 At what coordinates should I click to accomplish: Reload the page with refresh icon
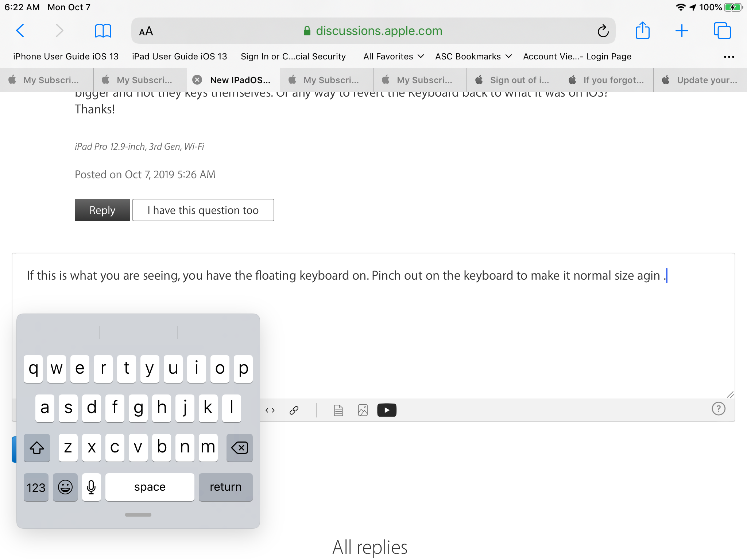pyautogui.click(x=603, y=31)
